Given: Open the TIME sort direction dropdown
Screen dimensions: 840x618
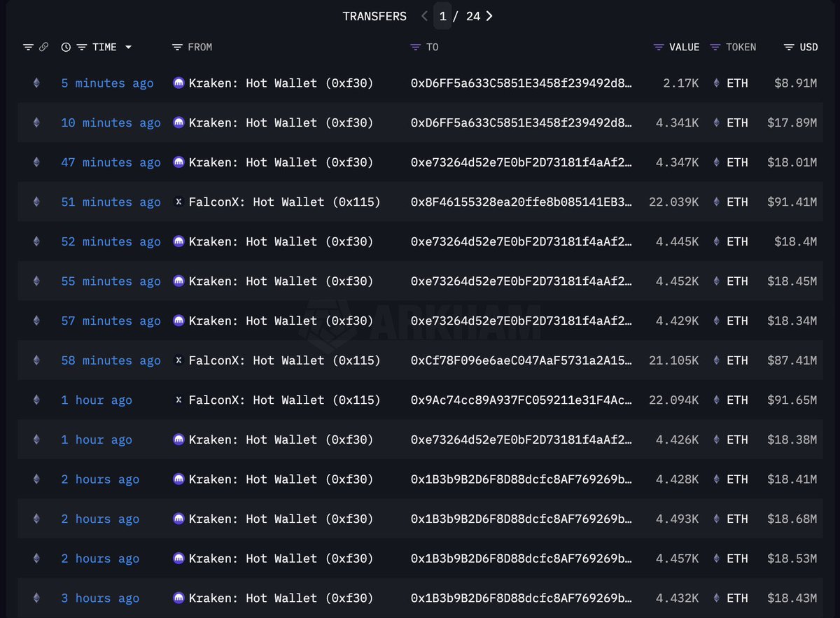Looking at the screenshot, I should coord(128,47).
